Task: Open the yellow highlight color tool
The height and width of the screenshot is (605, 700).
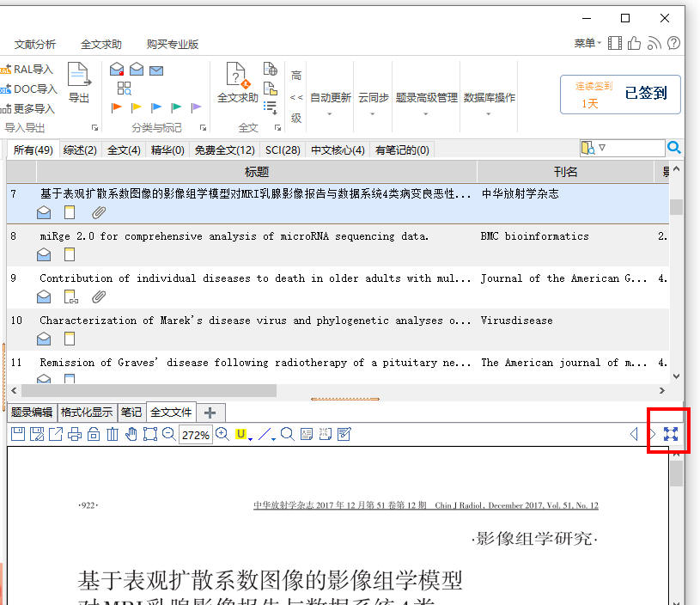Action: pyautogui.click(x=243, y=434)
